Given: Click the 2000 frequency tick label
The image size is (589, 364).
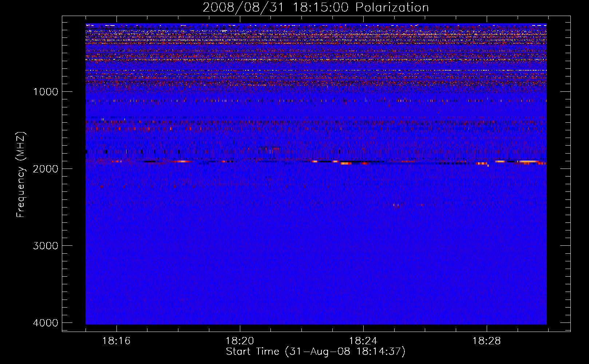Looking at the screenshot, I should click(46, 169).
